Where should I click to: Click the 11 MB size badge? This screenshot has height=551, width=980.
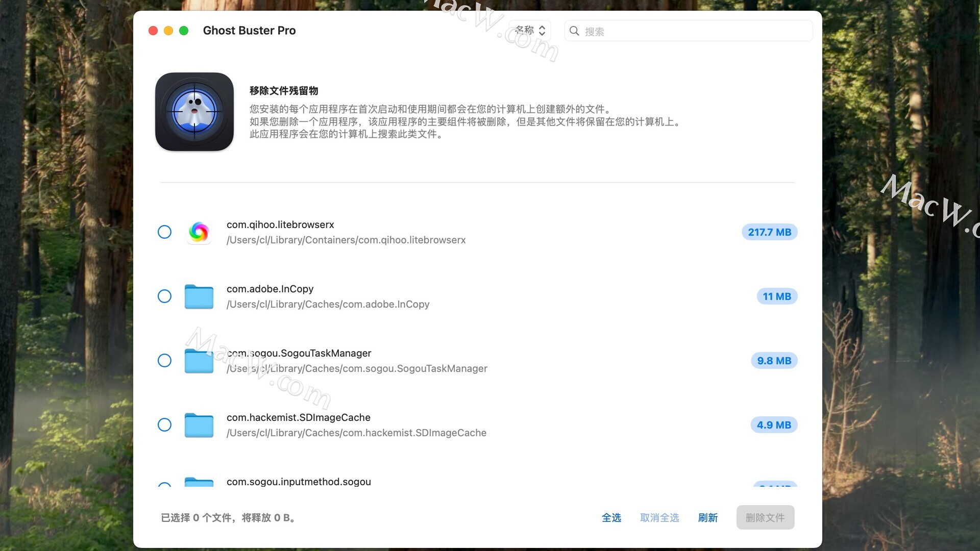[x=777, y=296]
